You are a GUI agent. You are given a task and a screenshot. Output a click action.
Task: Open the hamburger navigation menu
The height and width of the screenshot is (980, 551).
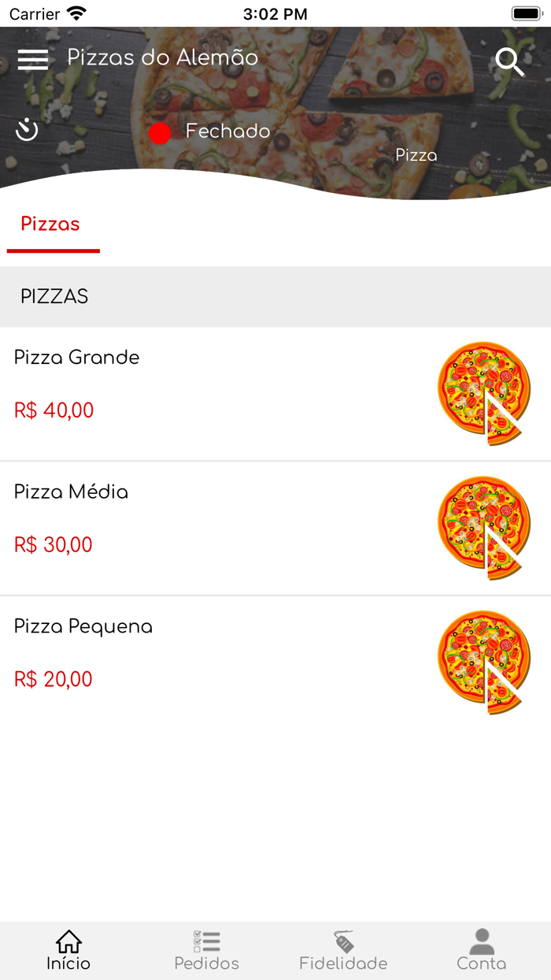(x=33, y=59)
